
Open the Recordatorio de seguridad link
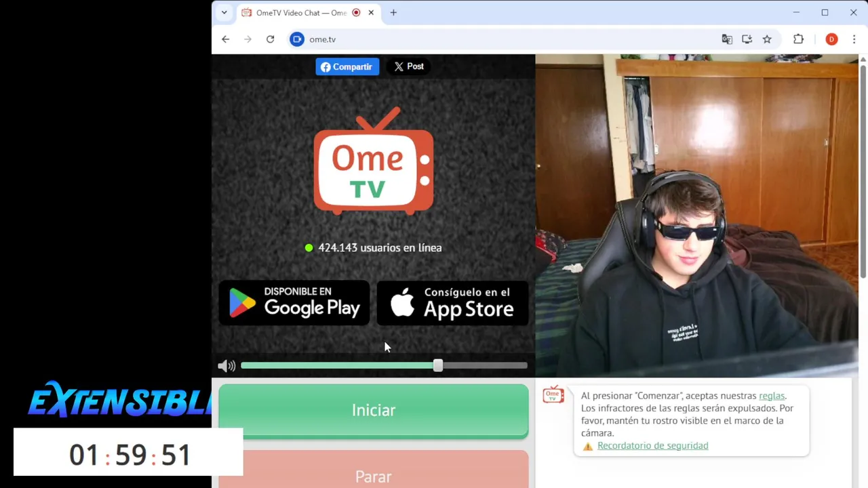tap(652, 445)
